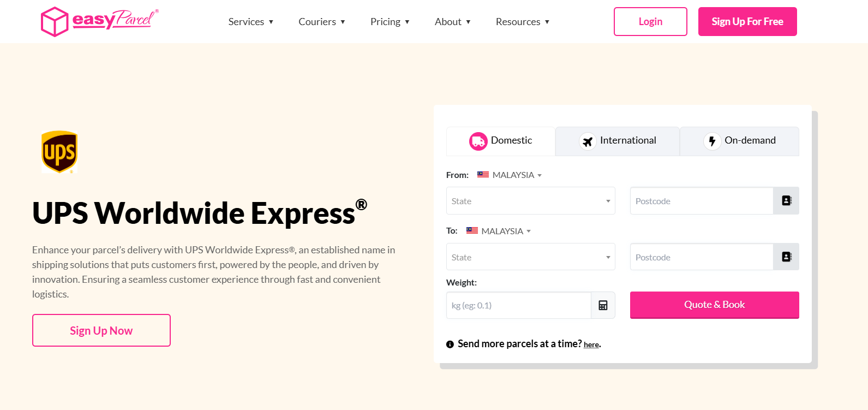Image resolution: width=868 pixels, height=410 pixels.
Task: Focus the To Postcode input field
Action: 702,257
